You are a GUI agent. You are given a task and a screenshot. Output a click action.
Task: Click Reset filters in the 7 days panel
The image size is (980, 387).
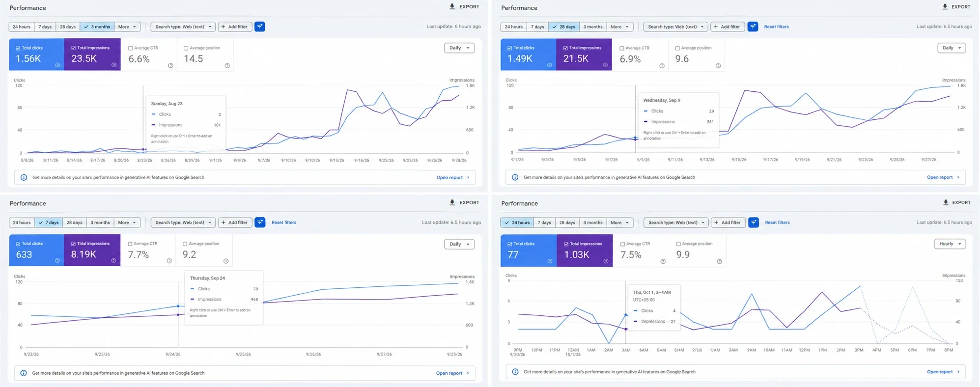284,222
